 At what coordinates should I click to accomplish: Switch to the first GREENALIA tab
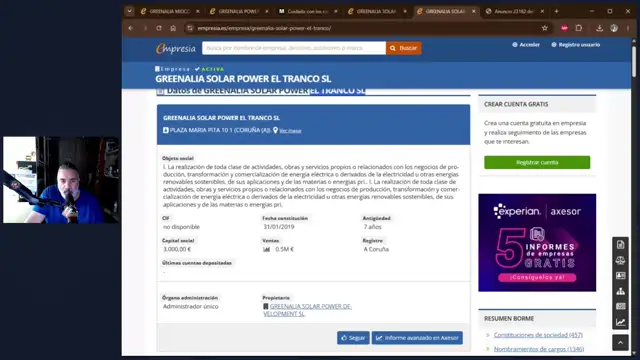(169, 11)
